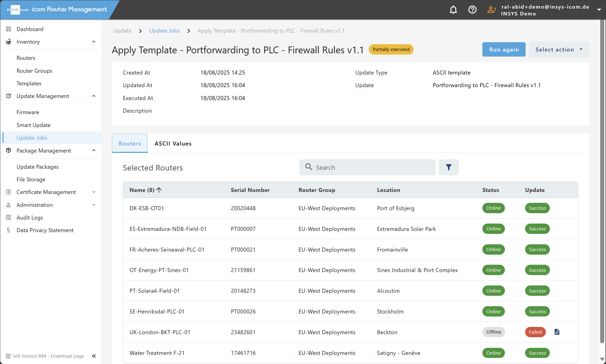Screen dimensions: 606x364
Task: Collapse the sidebar with double chevron
Action: point(94,356)
